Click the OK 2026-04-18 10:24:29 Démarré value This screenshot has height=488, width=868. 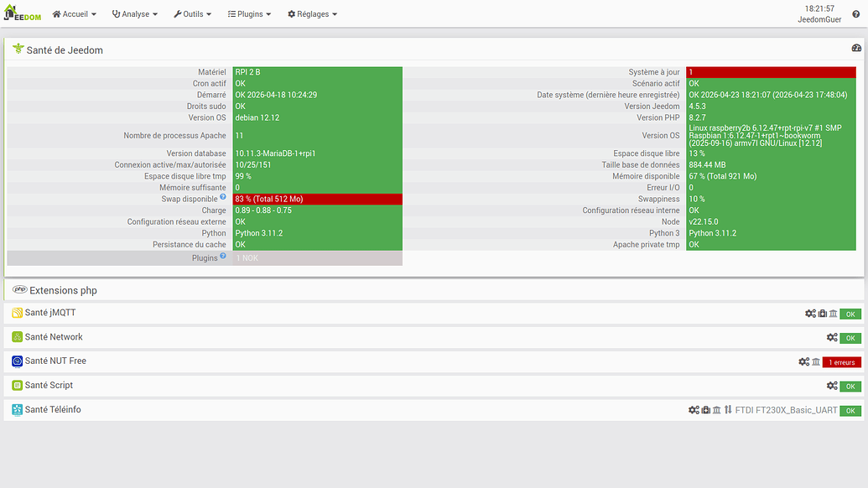click(x=317, y=95)
